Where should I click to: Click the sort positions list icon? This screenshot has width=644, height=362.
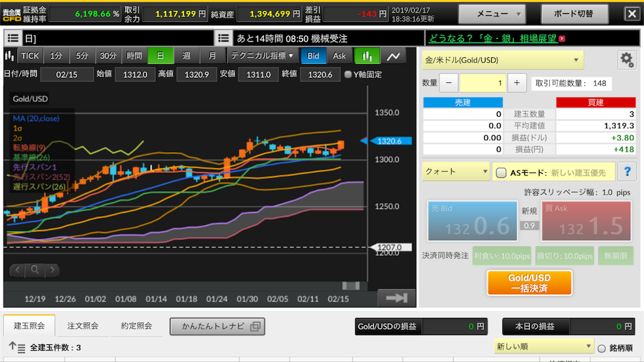click(x=17, y=347)
